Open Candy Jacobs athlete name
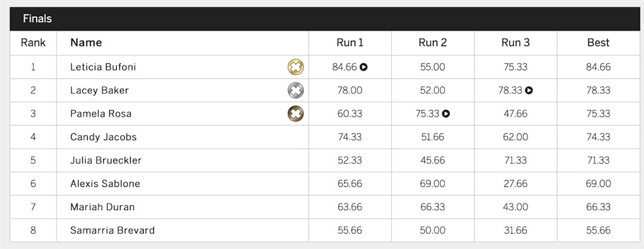This screenshot has height=249, width=644. point(103,137)
